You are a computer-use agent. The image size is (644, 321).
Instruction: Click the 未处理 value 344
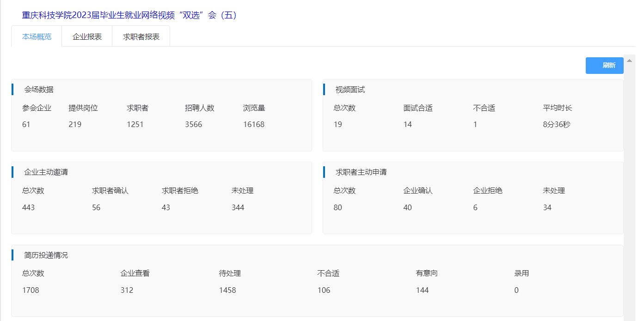tap(238, 207)
